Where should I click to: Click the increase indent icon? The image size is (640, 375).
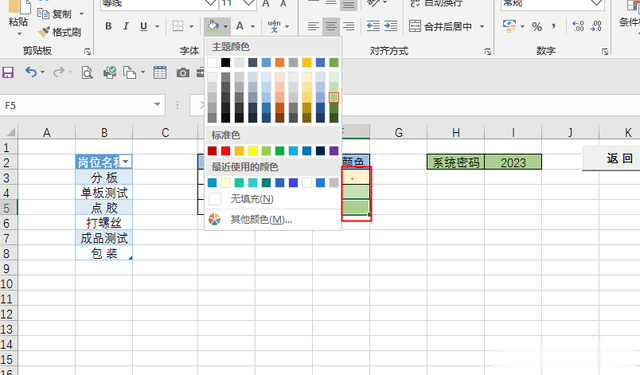(391, 26)
